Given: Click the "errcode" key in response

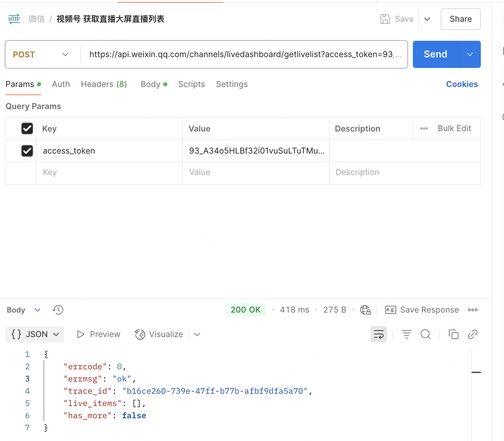Looking at the screenshot, I should (85, 367).
